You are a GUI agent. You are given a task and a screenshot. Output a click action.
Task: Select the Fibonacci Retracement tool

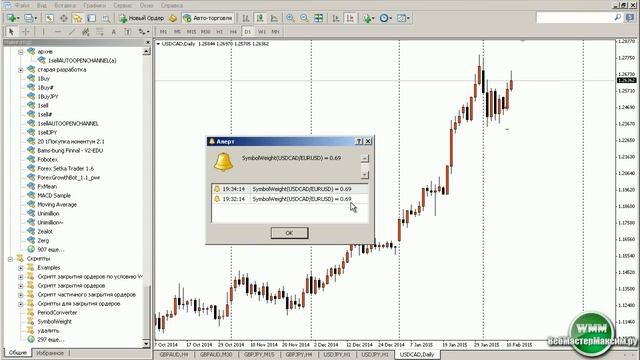(x=100, y=31)
